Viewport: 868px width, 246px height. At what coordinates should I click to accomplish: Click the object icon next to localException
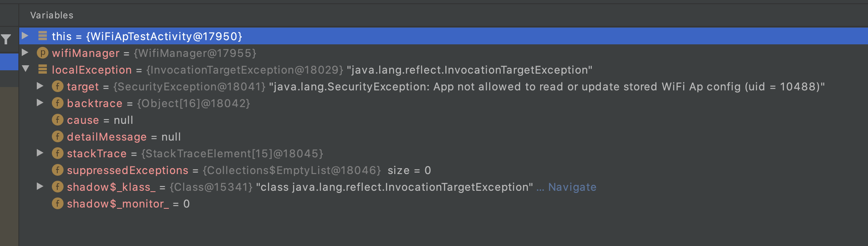[x=43, y=70]
